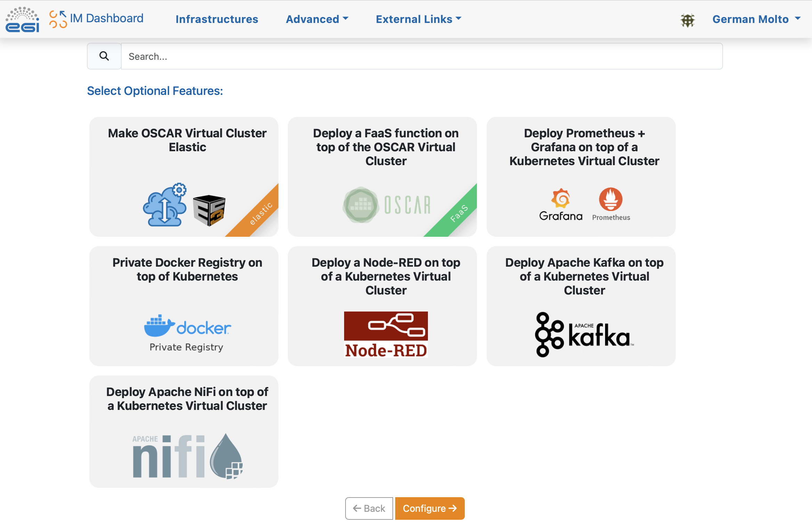The width and height of the screenshot is (812, 525).
Task: Click the Apache NiFi logo
Action: point(187,456)
